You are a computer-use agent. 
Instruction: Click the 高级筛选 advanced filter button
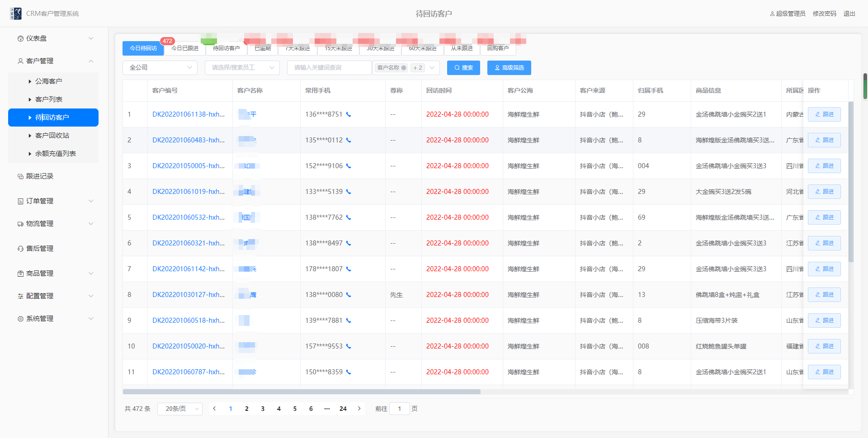[509, 68]
